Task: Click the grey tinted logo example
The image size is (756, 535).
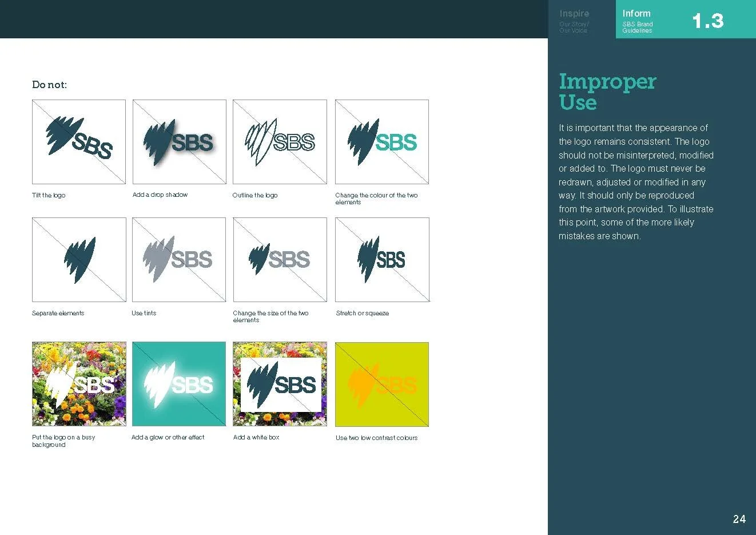Action: point(179,260)
